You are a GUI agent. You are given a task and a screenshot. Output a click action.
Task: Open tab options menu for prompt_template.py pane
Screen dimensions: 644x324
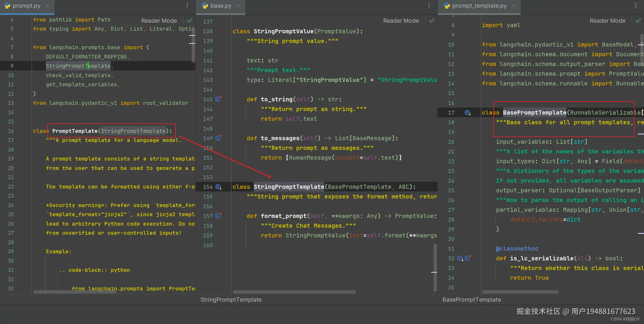point(636,6)
